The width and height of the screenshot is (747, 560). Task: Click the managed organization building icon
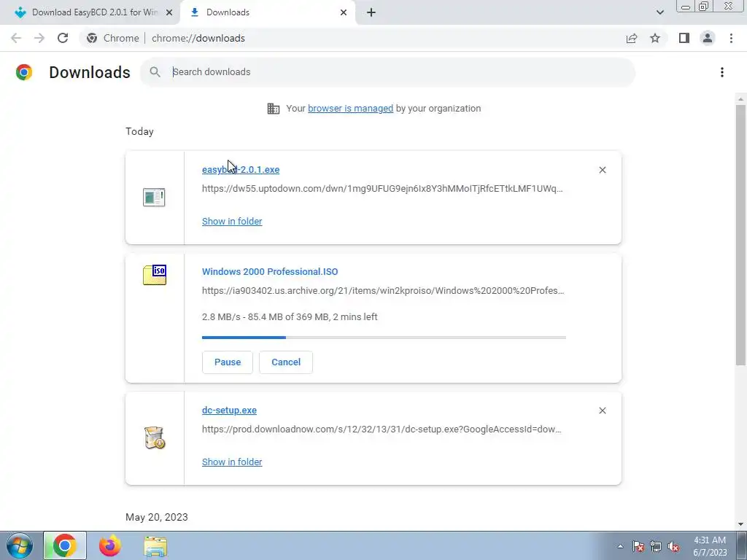[x=273, y=109]
